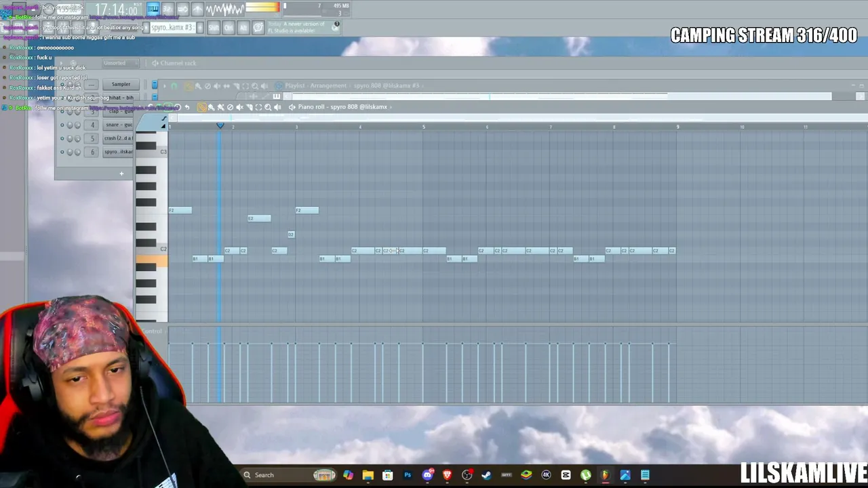Activate the Playback tool in Piano roll
The width and height of the screenshot is (868, 488).
point(277,107)
